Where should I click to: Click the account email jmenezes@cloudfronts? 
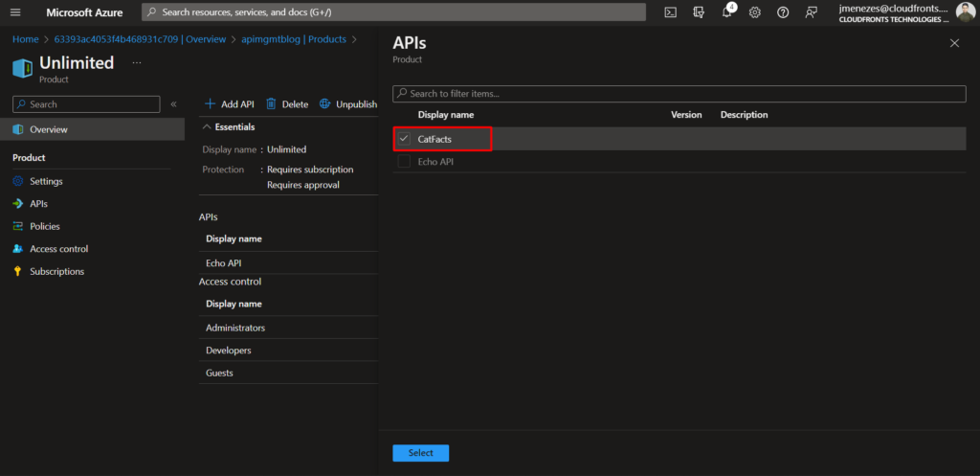[x=894, y=8]
